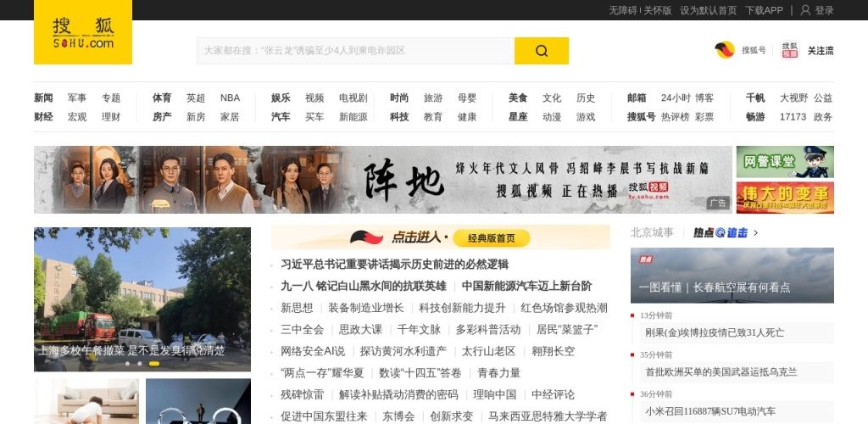
Task: Open the 搜狐视频 red icon
Action: click(790, 50)
